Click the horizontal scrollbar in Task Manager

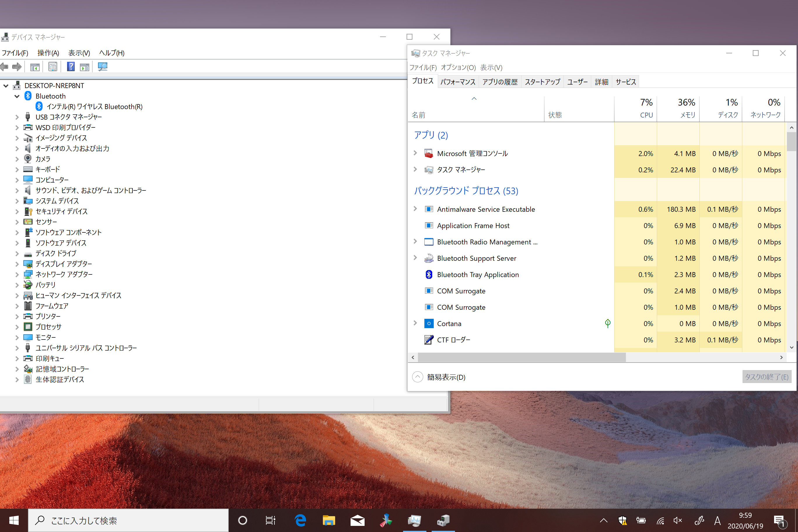[x=522, y=358]
